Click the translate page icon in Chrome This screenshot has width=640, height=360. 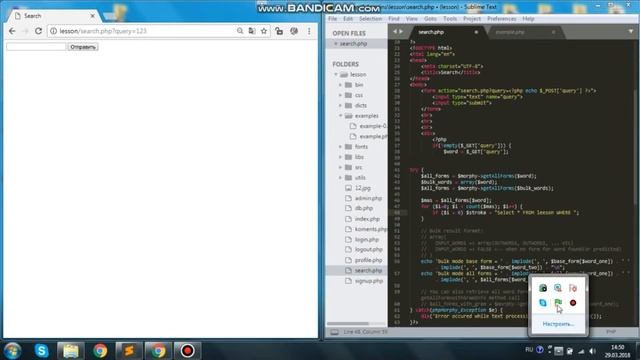[252, 31]
